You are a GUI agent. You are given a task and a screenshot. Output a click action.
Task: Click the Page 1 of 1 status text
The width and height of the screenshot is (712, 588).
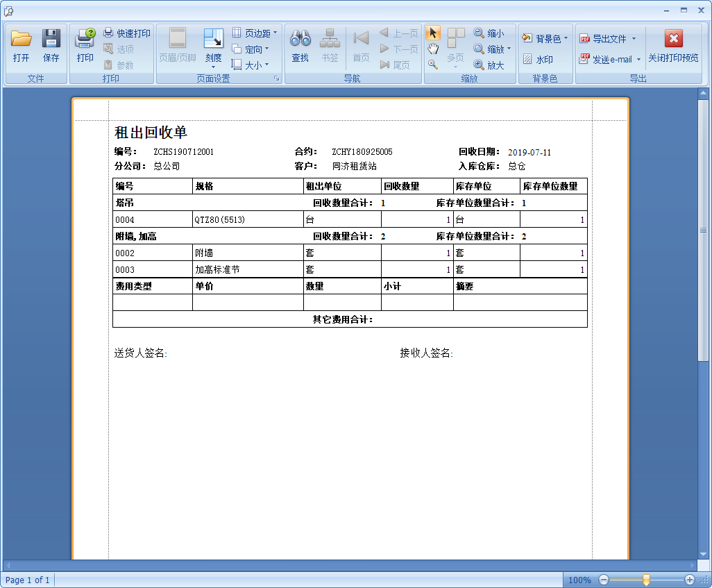tap(27, 580)
